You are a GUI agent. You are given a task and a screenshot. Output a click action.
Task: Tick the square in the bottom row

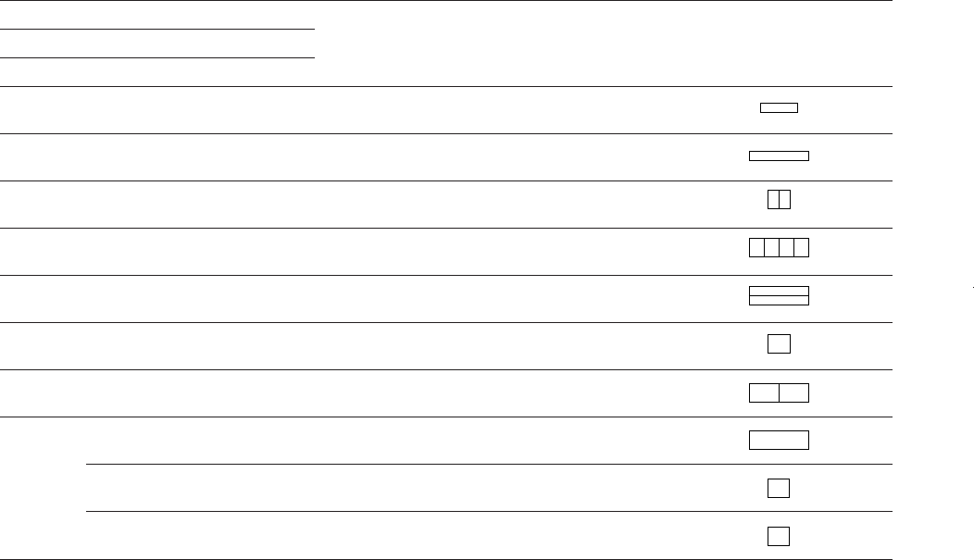tap(779, 535)
